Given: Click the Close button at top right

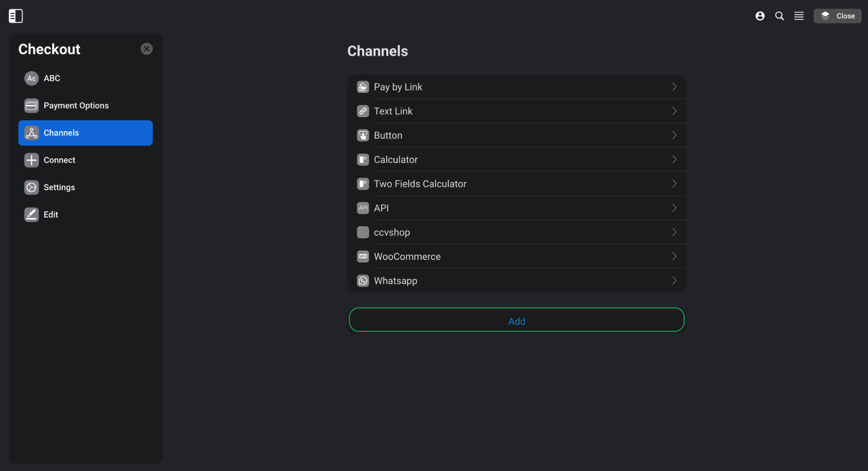Looking at the screenshot, I should (837, 16).
